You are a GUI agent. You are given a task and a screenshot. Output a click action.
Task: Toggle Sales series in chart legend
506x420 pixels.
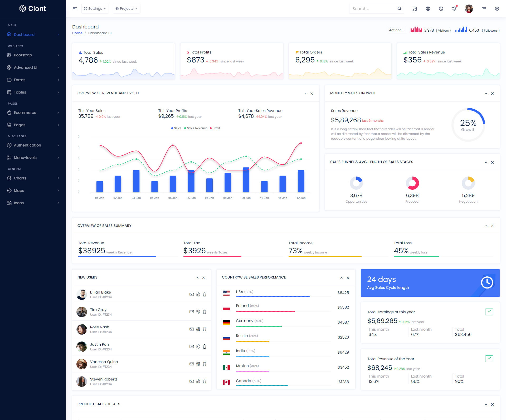(176, 128)
